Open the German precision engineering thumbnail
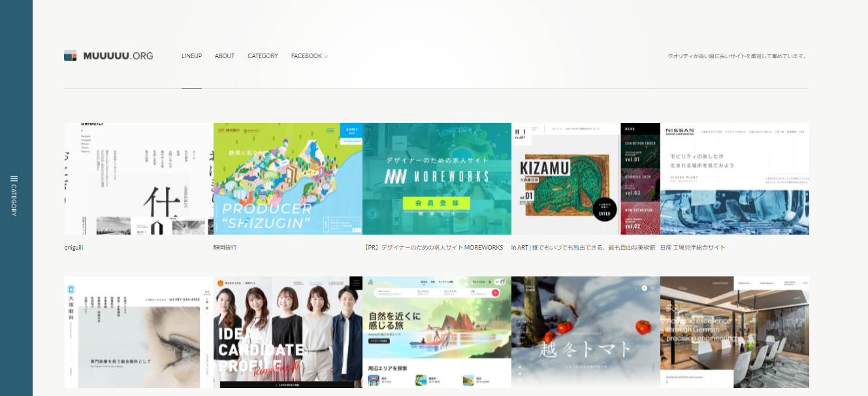Screen dimensions: 868x396 tap(734, 332)
